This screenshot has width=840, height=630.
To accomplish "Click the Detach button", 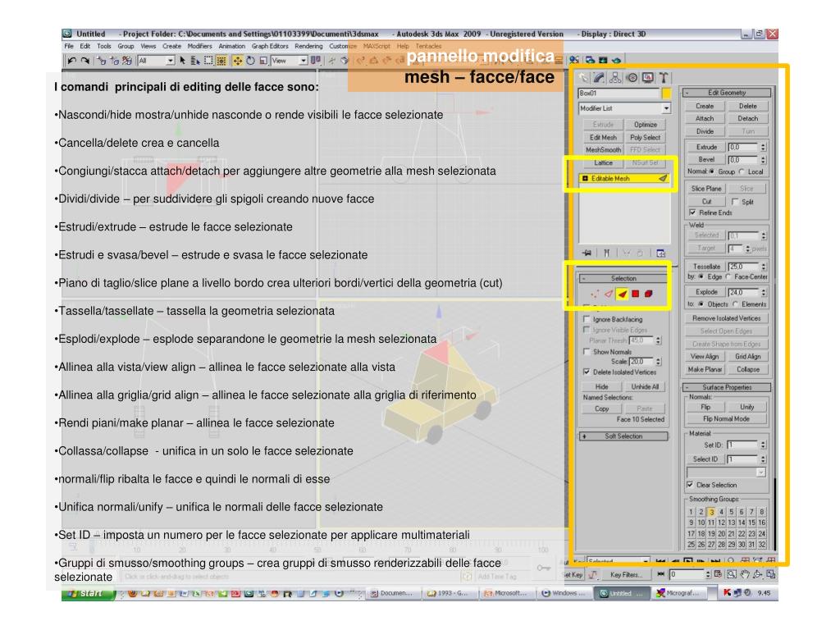I will tap(748, 118).
